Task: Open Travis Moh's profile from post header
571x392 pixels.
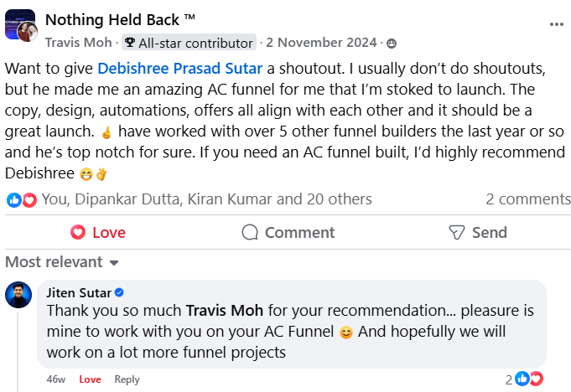Action: (x=79, y=43)
